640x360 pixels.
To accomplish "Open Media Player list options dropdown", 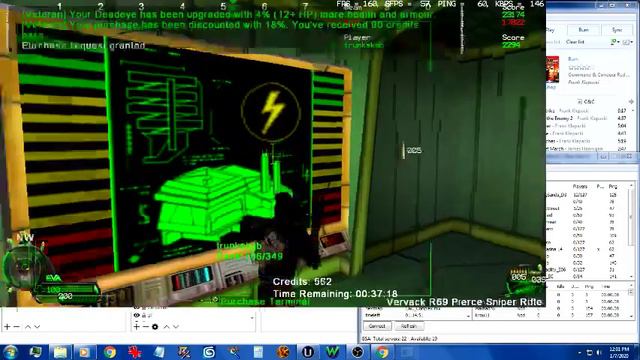I will pyautogui.click(x=627, y=42).
